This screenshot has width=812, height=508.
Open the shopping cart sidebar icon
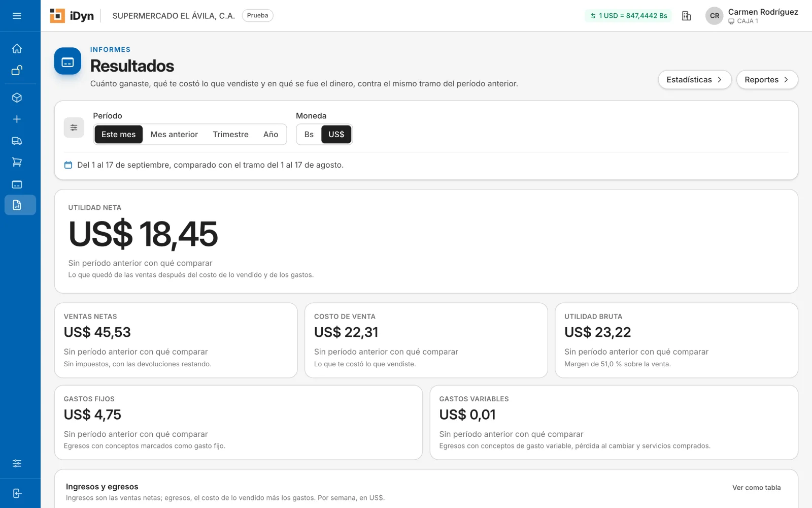click(x=17, y=162)
